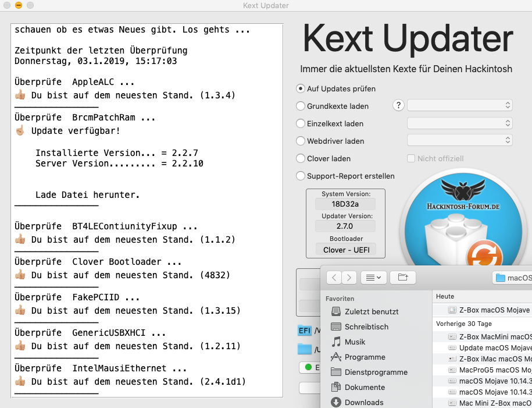Click the Programme applications icon

click(x=336, y=357)
